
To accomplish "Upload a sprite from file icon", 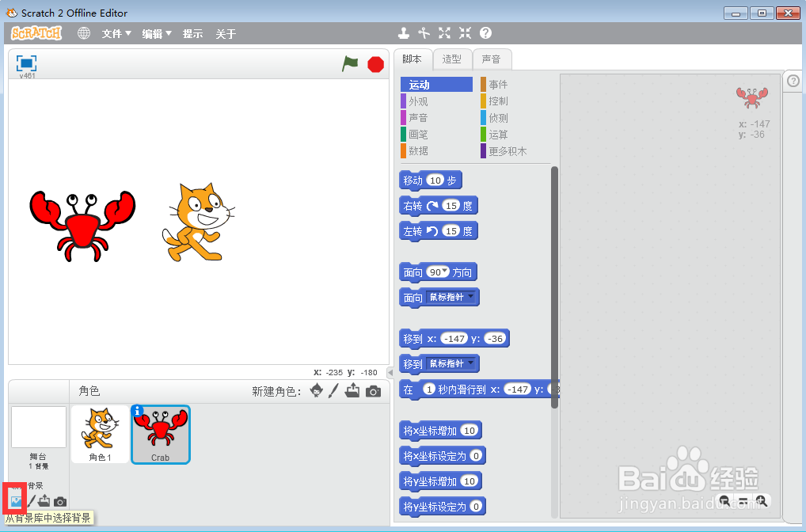I will [352, 390].
